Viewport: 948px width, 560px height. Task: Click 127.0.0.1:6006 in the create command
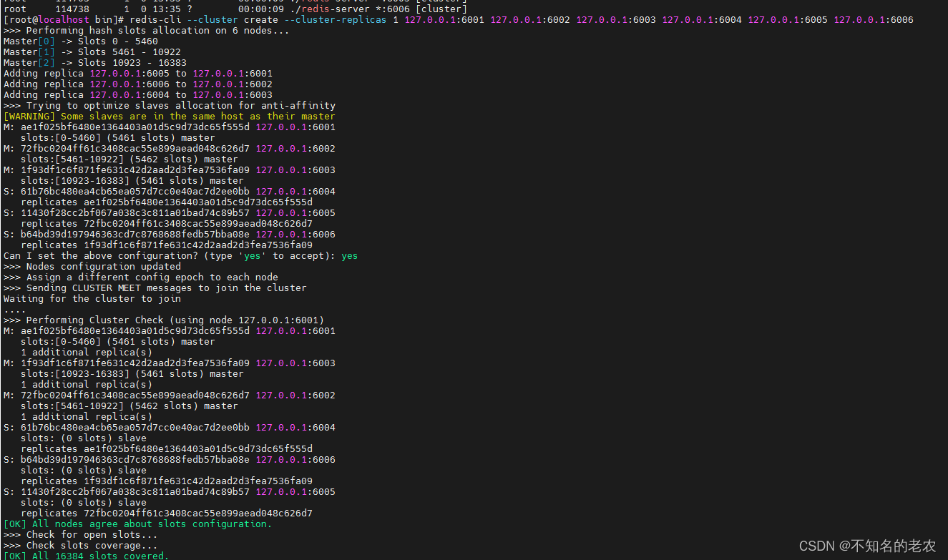click(874, 20)
